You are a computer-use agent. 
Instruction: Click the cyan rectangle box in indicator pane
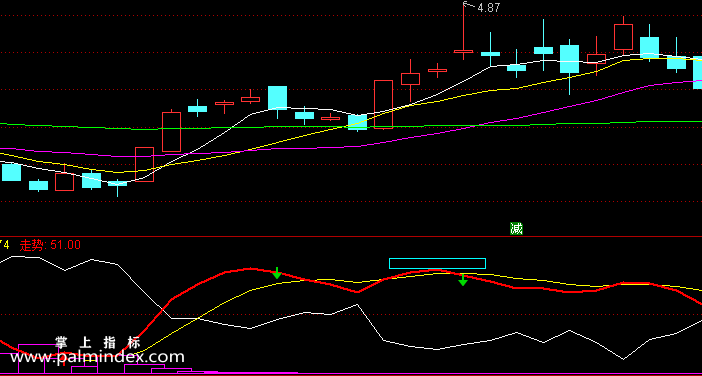click(437, 263)
